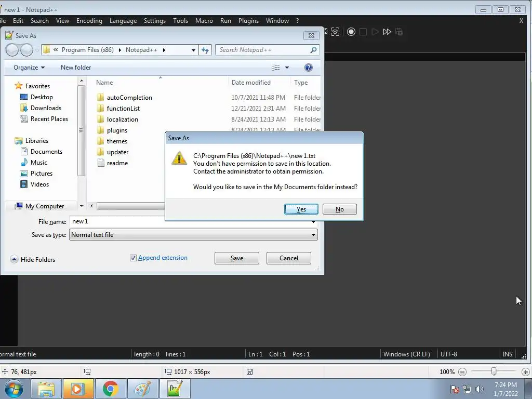Click the Stop Recording square in the toolbar
The height and width of the screenshot is (399, 532).
pyautogui.click(x=363, y=32)
